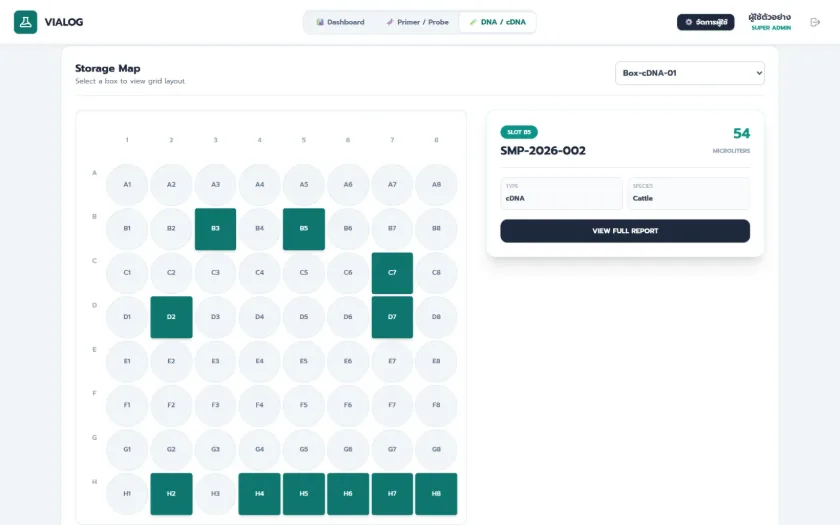The image size is (840, 525).
Task: Select occupied slot B3 in grid
Action: 215,229
